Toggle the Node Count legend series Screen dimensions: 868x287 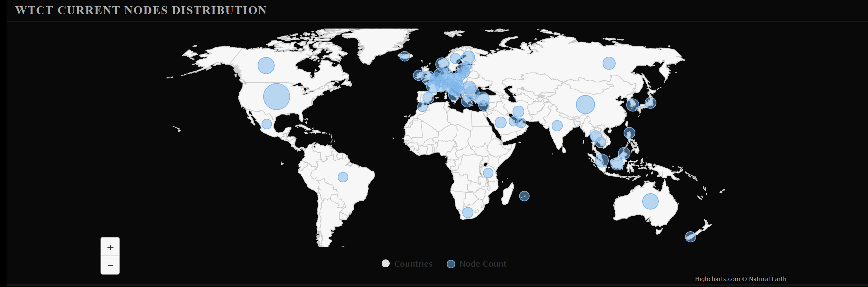(476, 264)
